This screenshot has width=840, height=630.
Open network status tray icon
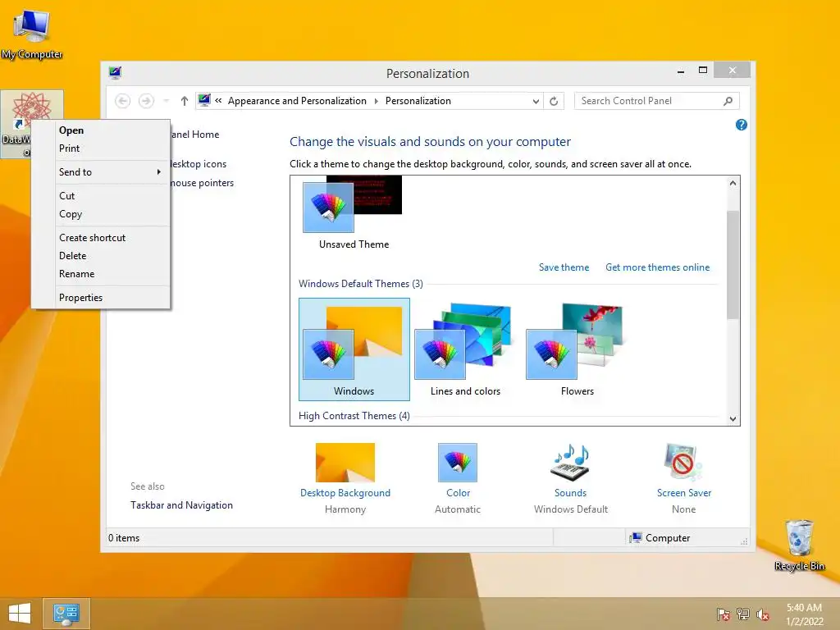point(743,614)
